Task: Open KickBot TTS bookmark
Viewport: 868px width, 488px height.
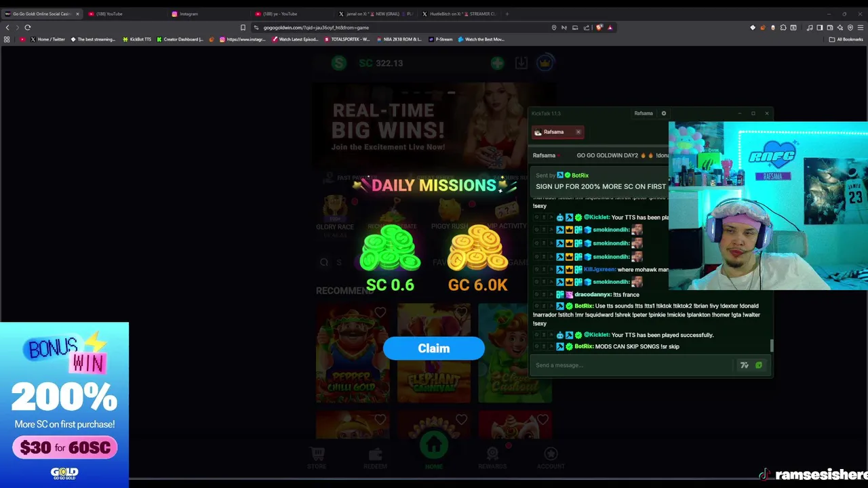Action: pyautogui.click(x=136, y=39)
